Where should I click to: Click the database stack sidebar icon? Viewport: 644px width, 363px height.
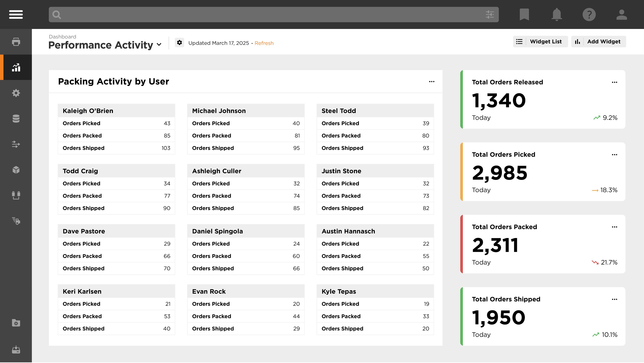point(16,118)
